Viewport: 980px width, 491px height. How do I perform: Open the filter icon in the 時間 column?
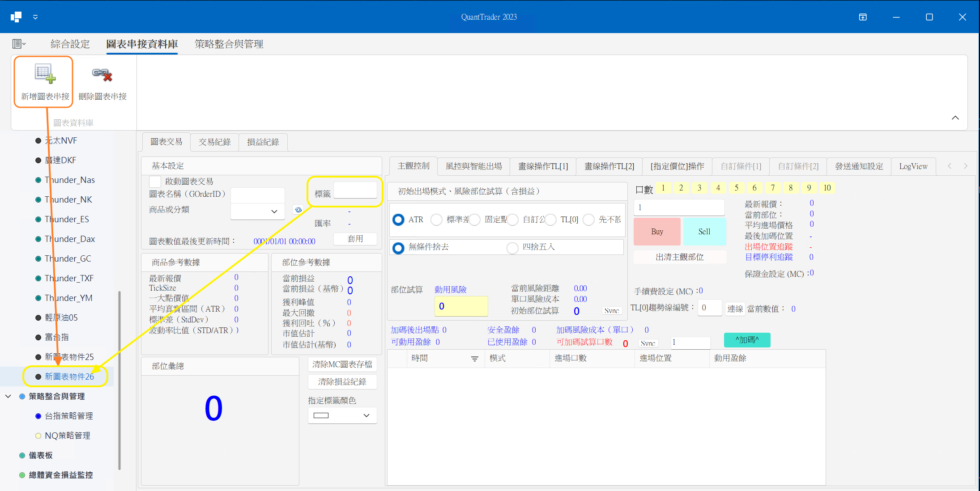(474, 359)
